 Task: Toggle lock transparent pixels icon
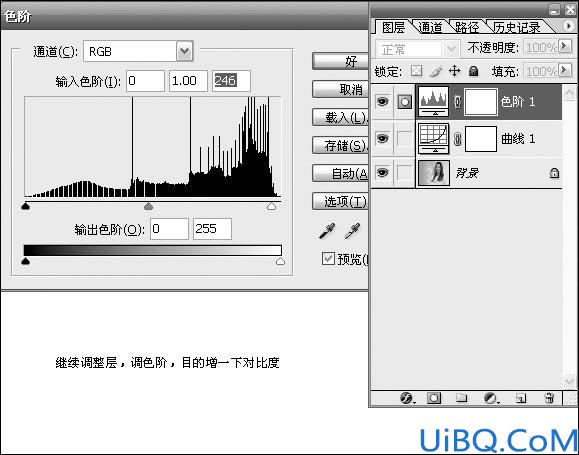point(417,71)
